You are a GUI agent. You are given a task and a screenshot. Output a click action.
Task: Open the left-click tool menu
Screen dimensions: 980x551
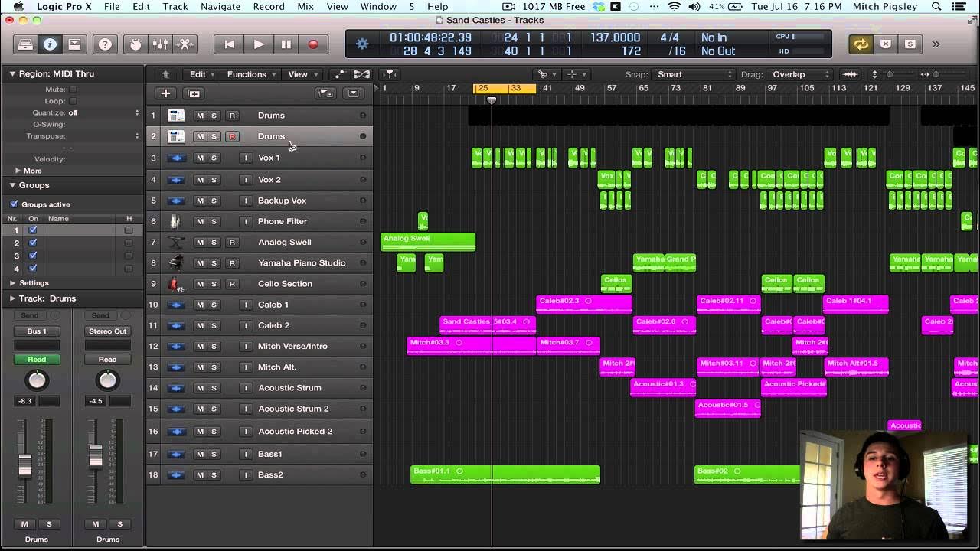(x=547, y=74)
